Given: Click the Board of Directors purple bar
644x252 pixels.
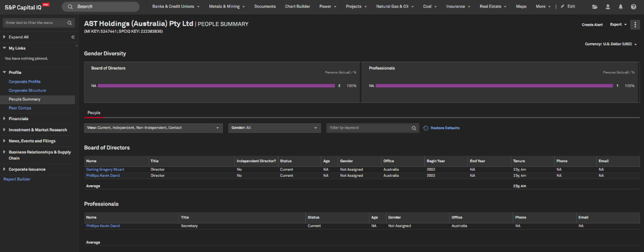Looking at the screenshot, I should point(216,86).
